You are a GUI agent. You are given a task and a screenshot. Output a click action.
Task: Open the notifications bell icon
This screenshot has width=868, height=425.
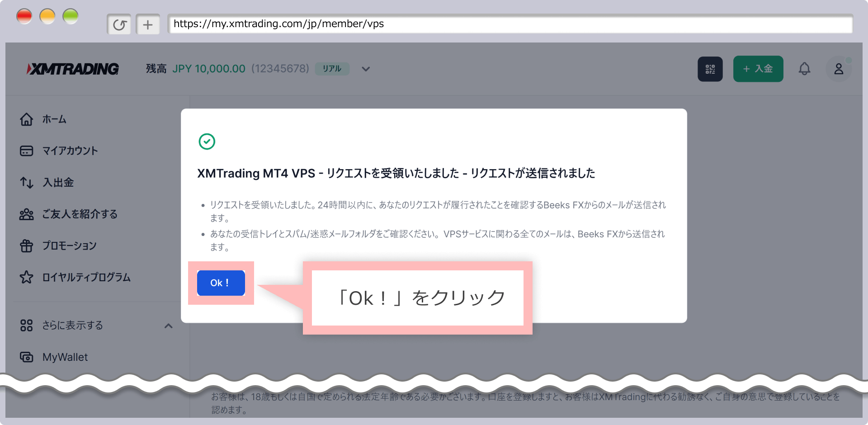805,69
